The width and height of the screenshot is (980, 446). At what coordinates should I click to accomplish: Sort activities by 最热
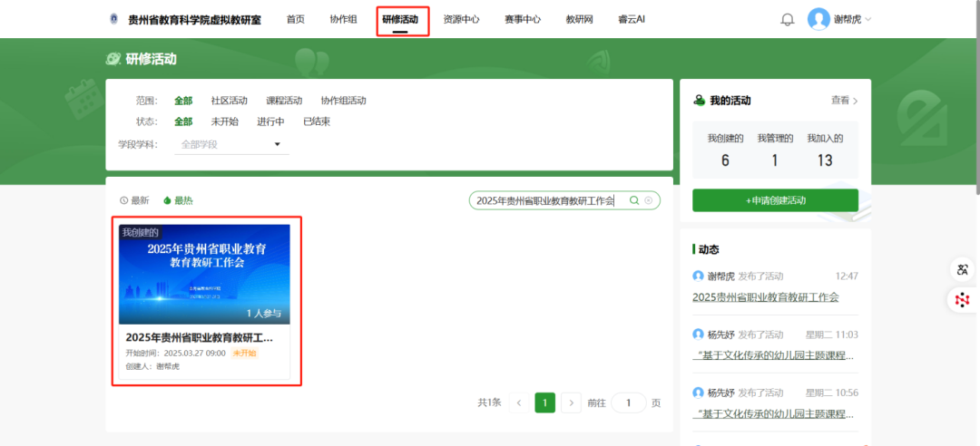[178, 200]
